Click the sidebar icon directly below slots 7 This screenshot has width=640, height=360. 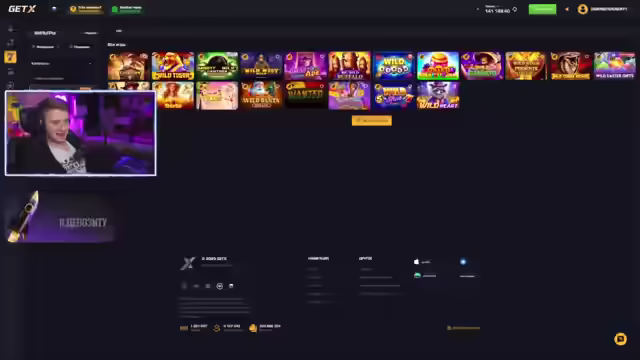click(11, 72)
